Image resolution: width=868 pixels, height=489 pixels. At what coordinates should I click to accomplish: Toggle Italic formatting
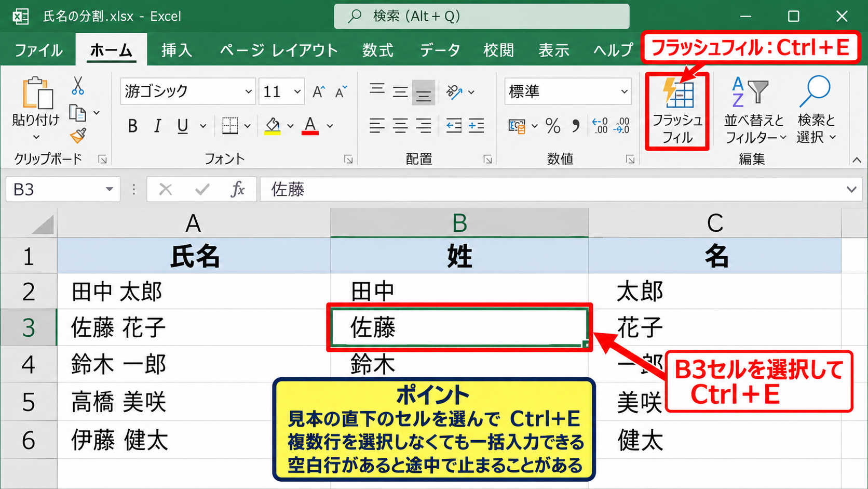pos(157,126)
